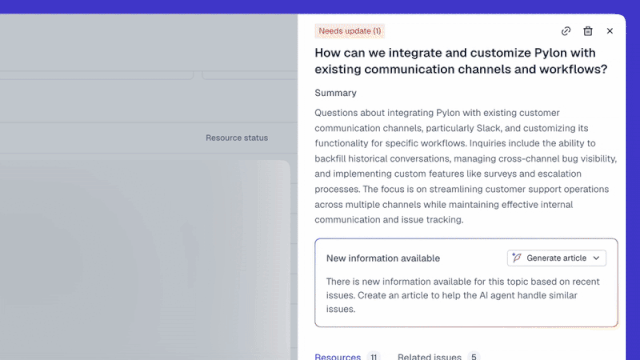Click the Generate article button

(556, 258)
